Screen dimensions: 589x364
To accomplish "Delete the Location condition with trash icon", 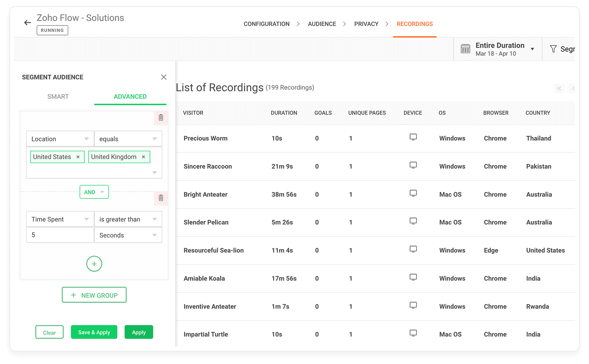I will pyautogui.click(x=161, y=118).
